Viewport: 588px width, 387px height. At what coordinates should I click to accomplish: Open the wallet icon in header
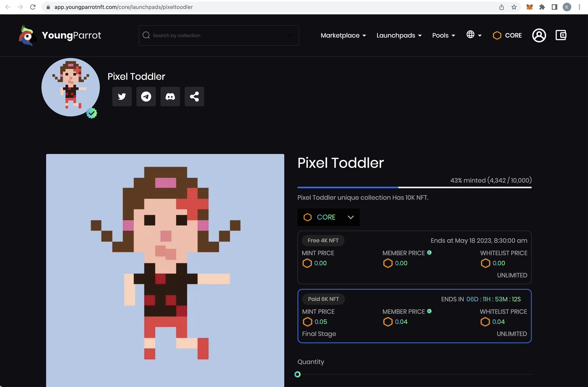[560, 35]
